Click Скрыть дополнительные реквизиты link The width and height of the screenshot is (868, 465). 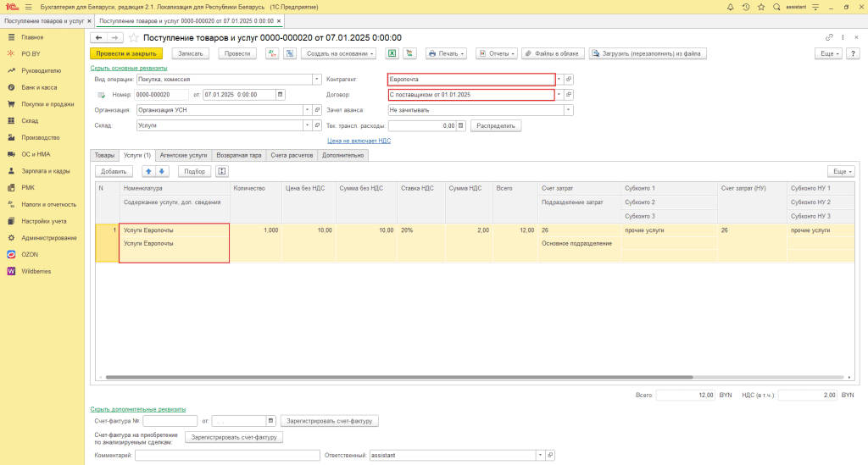(x=138, y=409)
